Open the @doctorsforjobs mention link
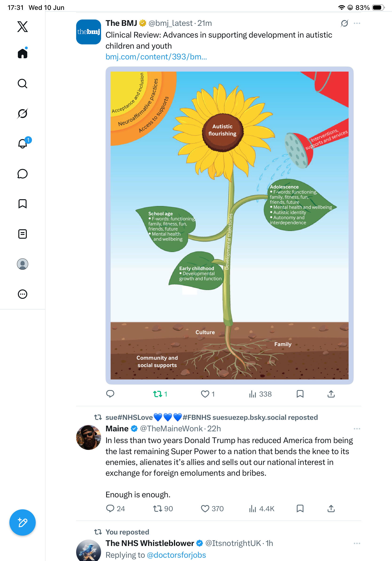This screenshot has height=561, width=392. [176, 555]
